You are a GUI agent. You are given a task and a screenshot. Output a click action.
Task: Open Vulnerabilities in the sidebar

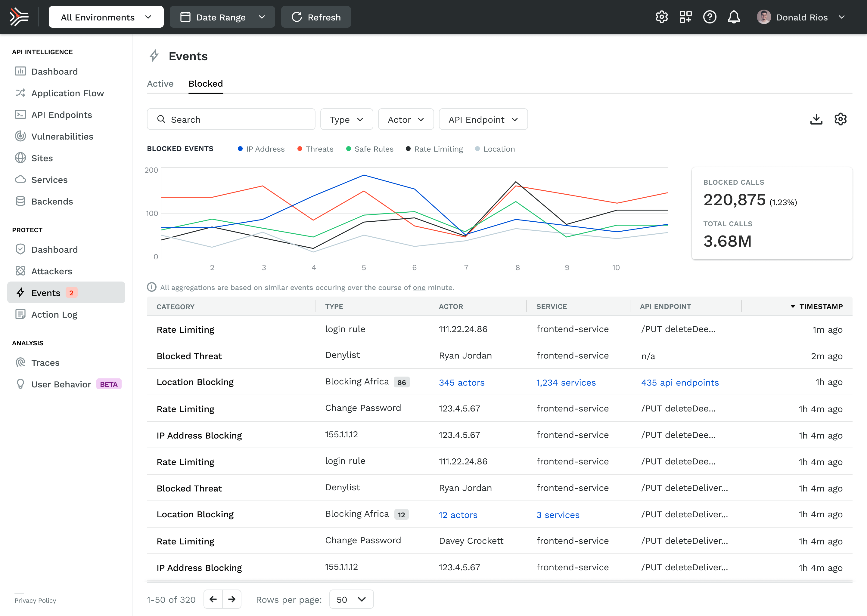click(x=62, y=137)
